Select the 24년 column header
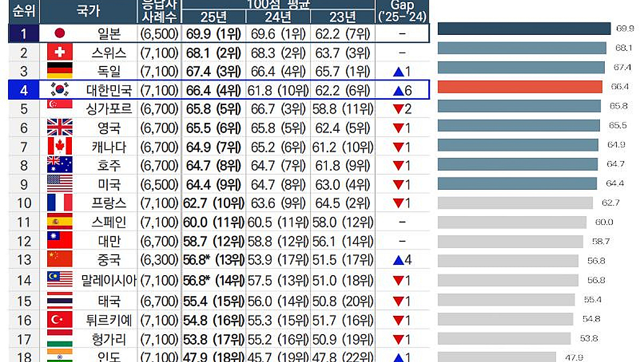Viewport: 644px width, 362px height. pyautogui.click(x=278, y=17)
